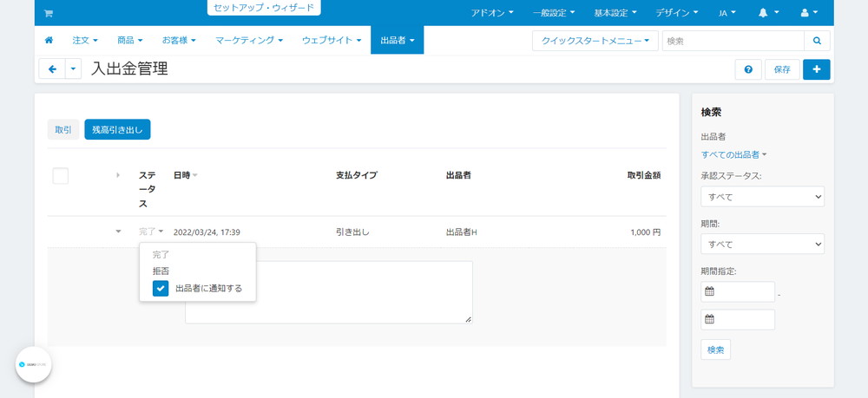Screen dimensions: 868x398
Task: Open notifications bell menu
Action: click(769, 13)
